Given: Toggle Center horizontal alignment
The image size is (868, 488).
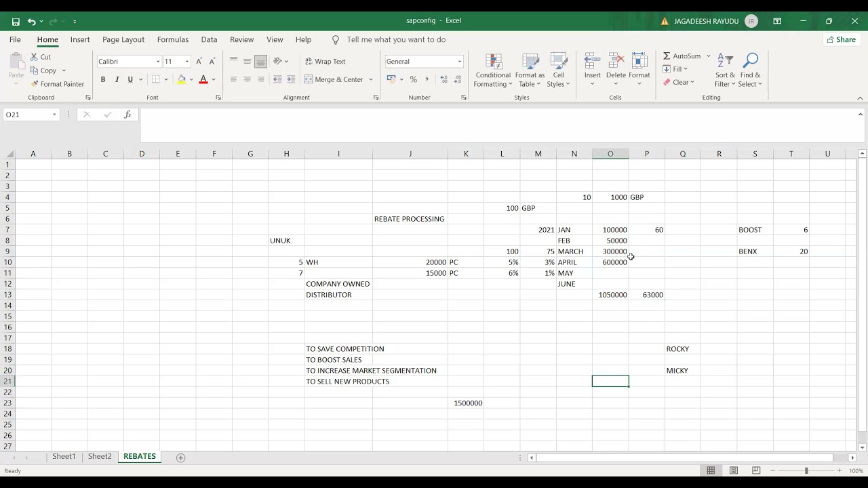Looking at the screenshot, I should [247, 79].
